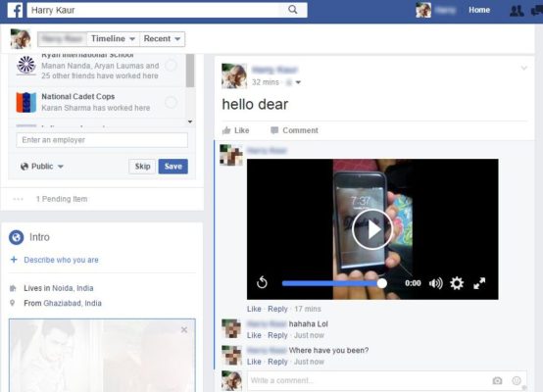543x392 pixels.
Task: Open video settings gear icon
Action: (x=457, y=283)
